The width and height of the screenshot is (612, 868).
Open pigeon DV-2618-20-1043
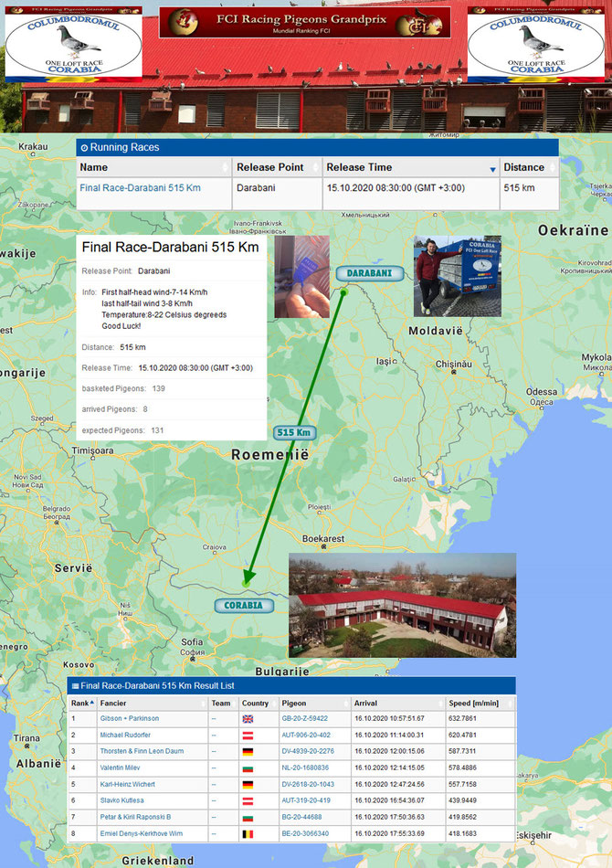pyautogui.click(x=308, y=785)
